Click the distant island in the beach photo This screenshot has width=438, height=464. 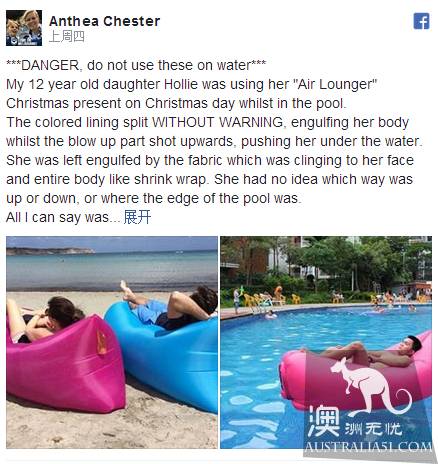50,251
